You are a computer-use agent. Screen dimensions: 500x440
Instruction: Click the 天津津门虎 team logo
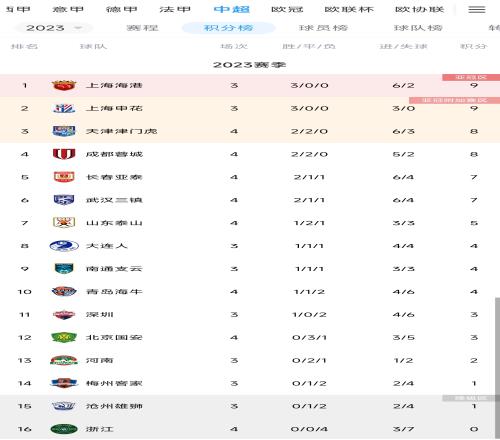[x=64, y=131]
